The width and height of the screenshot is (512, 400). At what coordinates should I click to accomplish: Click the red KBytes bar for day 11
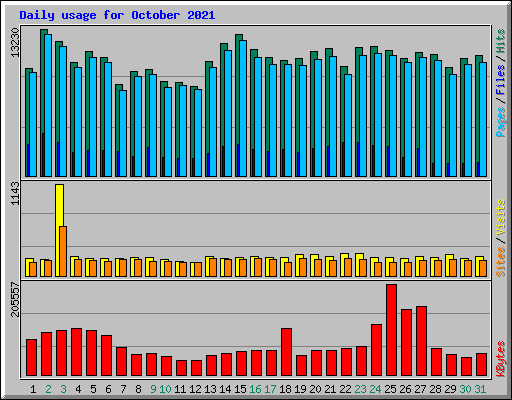click(181, 368)
